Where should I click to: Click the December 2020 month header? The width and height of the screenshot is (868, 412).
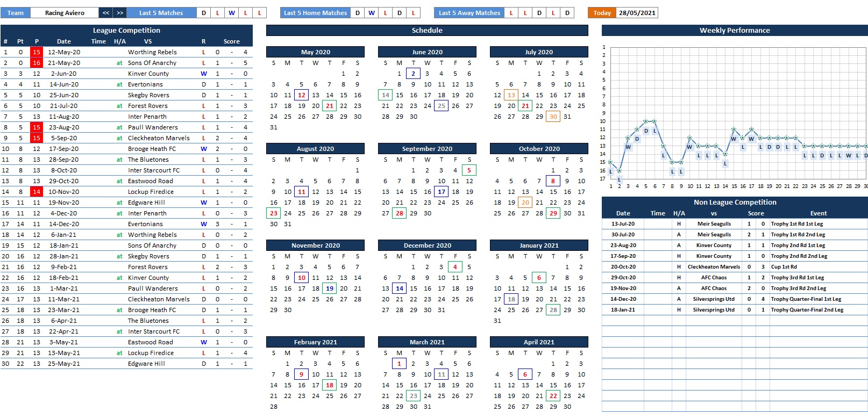click(x=427, y=245)
